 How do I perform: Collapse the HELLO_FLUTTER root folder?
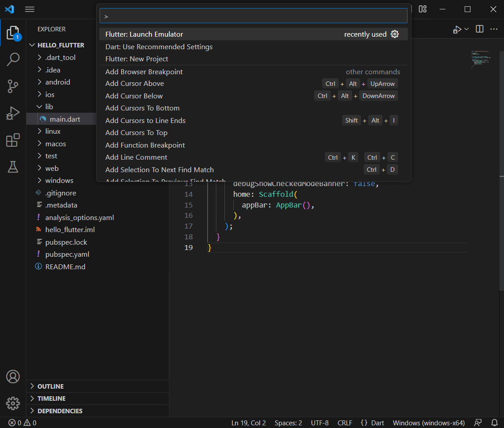[x=61, y=45]
